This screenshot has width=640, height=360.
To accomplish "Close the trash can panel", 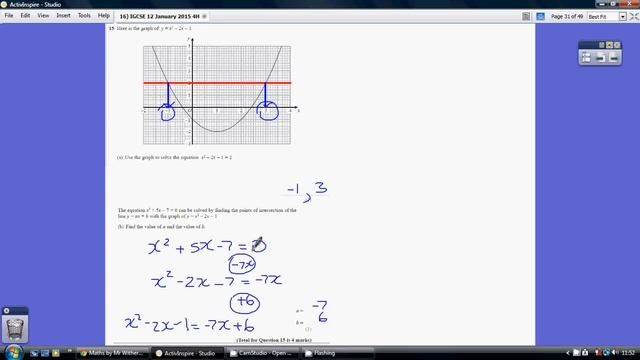I will 7,311.
